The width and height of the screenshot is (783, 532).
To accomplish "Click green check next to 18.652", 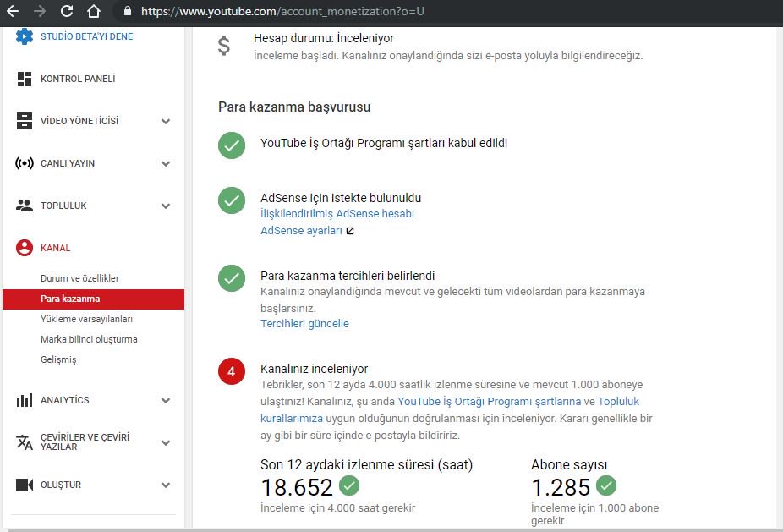I will pyautogui.click(x=349, y=485).
